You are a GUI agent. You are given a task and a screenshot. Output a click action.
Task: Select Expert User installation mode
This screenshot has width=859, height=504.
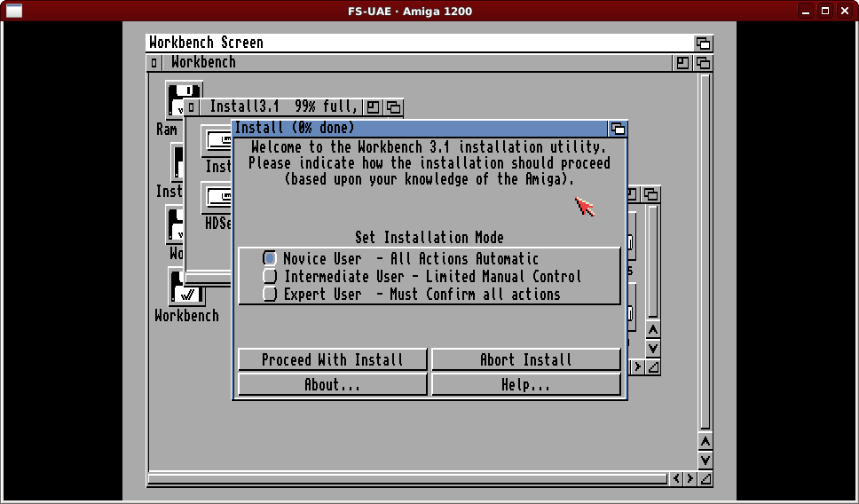[270, 295]
